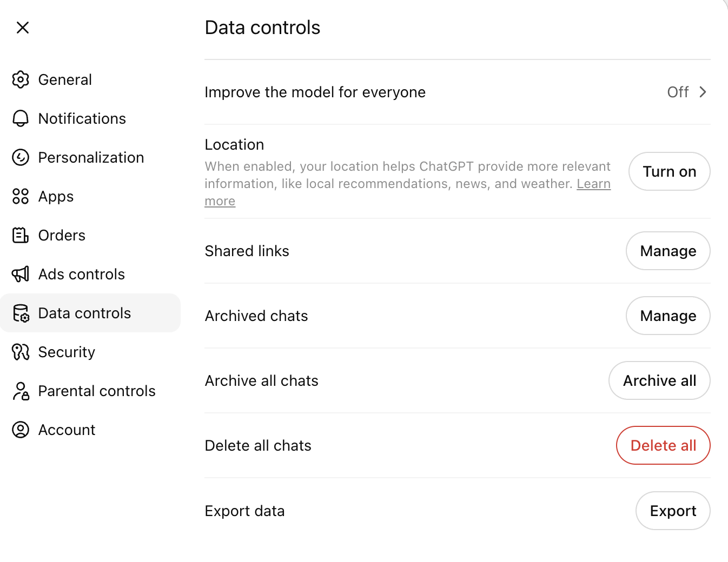Open the Notifications settings section
Screen dimensions: 728x562
coord(82,118)
